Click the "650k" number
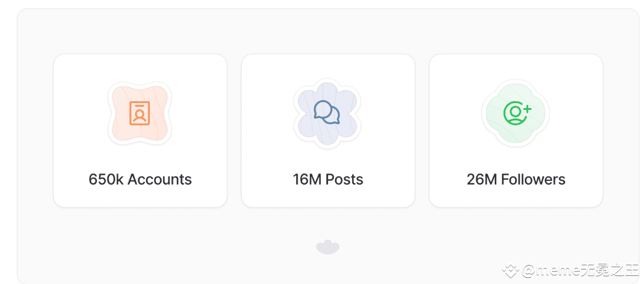This screenshot has height=284, width=644. tap(106, 180)
